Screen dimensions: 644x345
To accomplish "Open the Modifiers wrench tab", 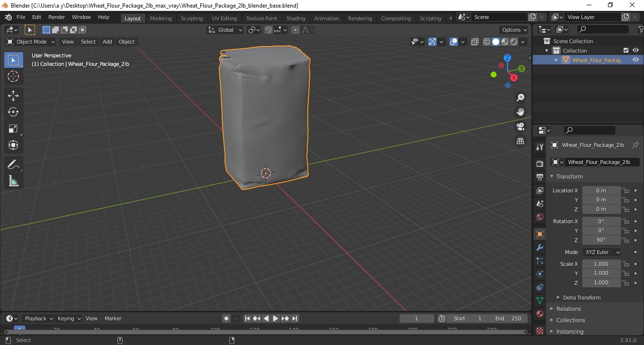I will tap(540, 247).
